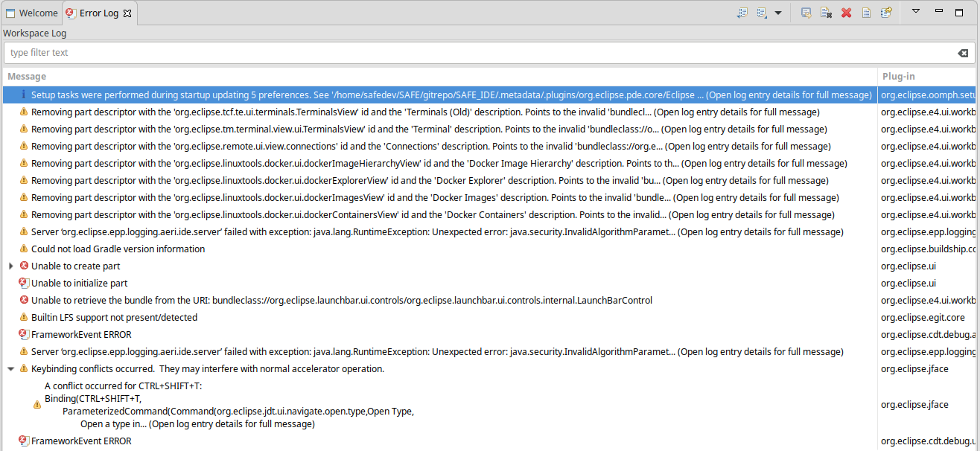The image size is (980, 451).
Task: Click the Clear Log Viewer icon
Action: [826, 13]
